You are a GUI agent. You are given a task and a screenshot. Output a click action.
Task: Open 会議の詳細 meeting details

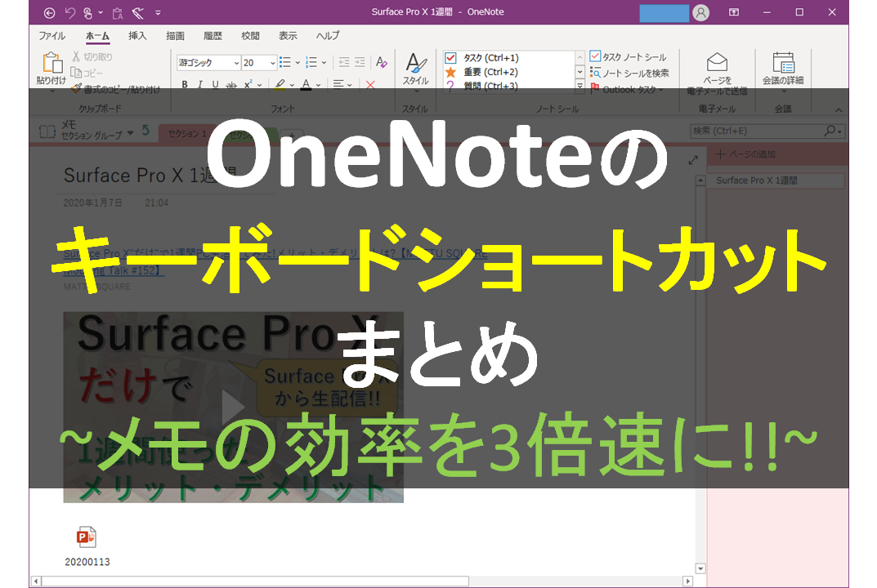pos(783,72)
